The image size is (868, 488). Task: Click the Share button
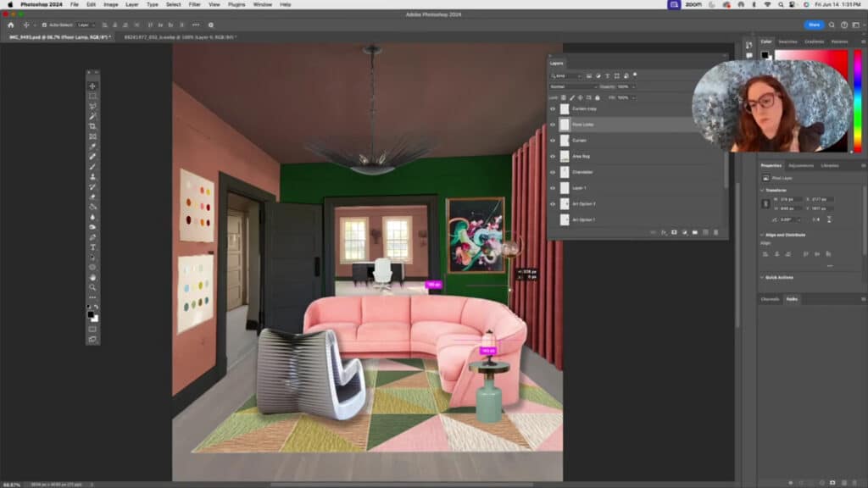click(814, 25)
